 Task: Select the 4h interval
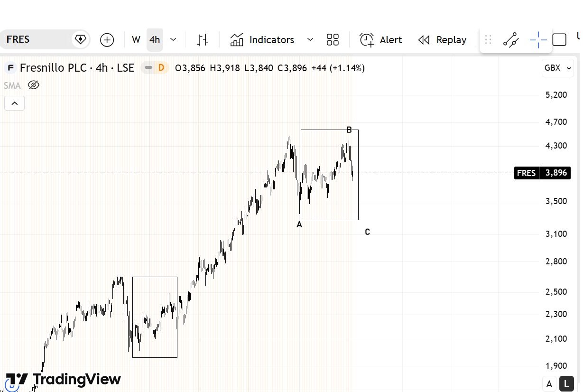click(155, 40)
